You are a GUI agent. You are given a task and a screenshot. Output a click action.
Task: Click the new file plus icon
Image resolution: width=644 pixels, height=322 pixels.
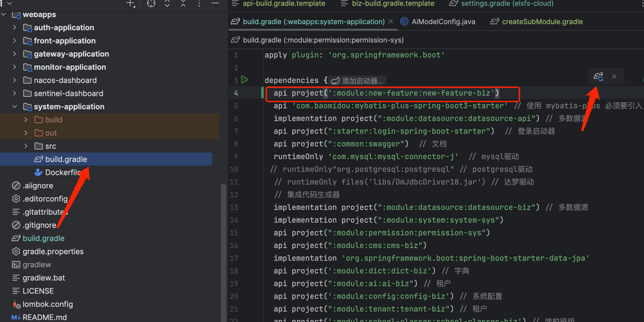[x=130, y=4]
